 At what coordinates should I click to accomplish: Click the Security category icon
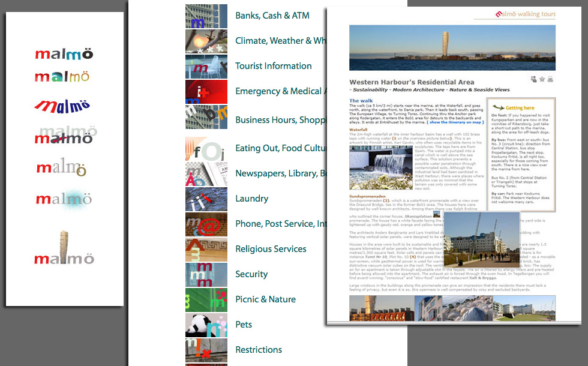pos(206,275)
